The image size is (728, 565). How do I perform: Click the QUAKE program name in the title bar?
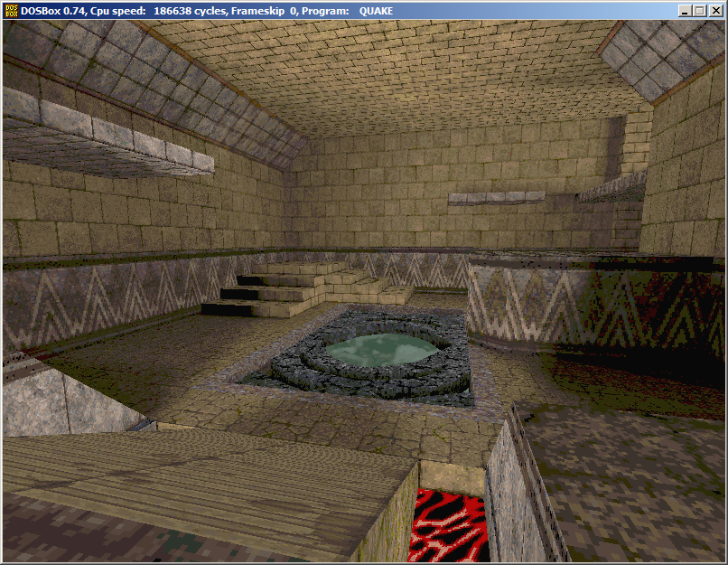click(377, 11)
